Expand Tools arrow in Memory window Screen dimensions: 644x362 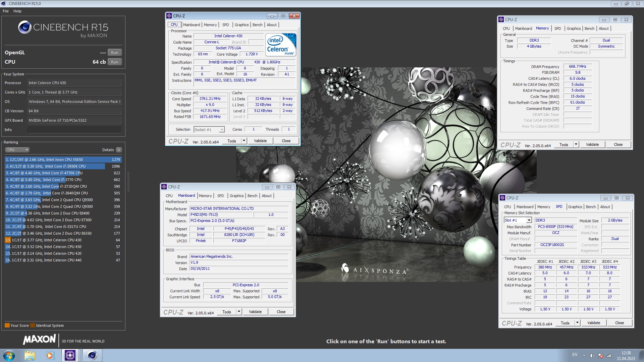576,144
